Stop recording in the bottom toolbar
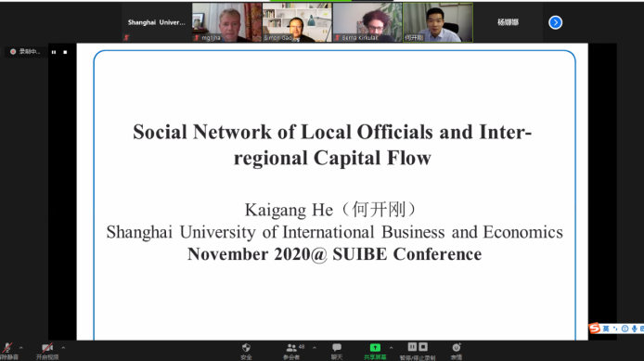Viewport: 644px width, 361px height. click(x=423, y=347)
